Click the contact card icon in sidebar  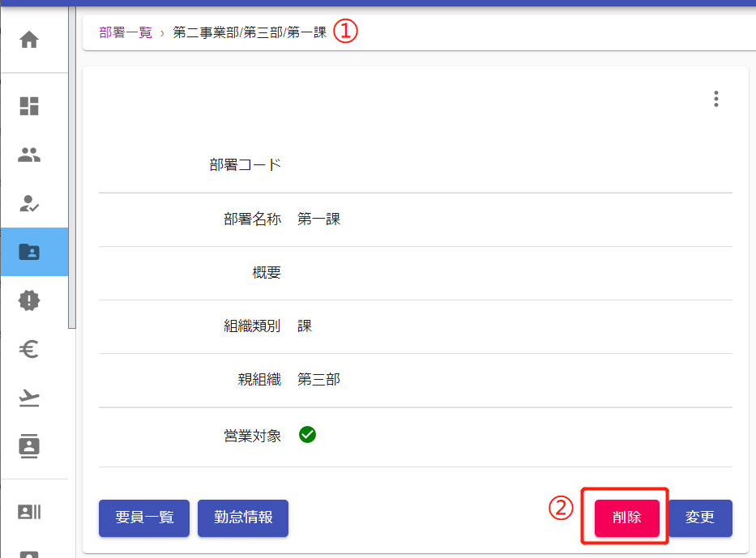click(29, 512)
